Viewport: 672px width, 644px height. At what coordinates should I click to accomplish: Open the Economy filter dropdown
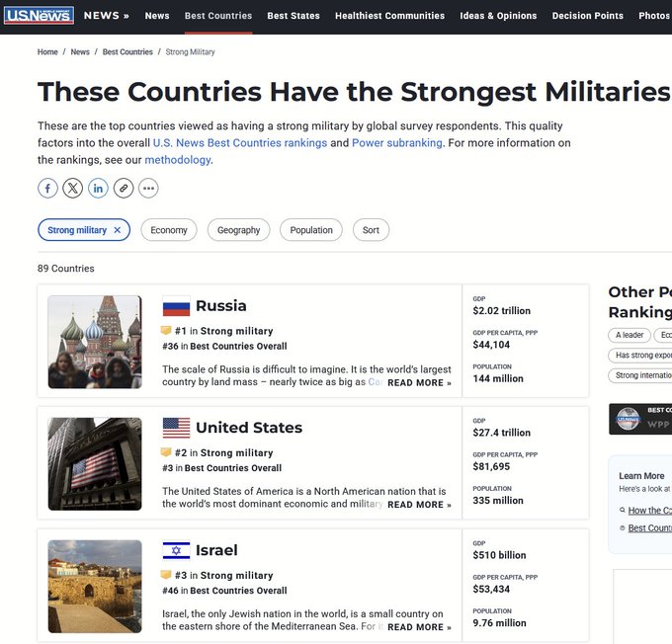pyautogui.click(x=169, y=230)
